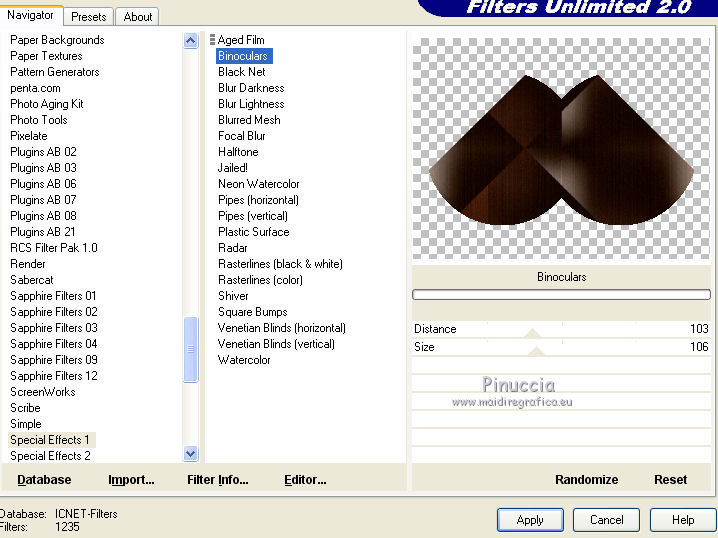Click the Apply button

(530, 520)
